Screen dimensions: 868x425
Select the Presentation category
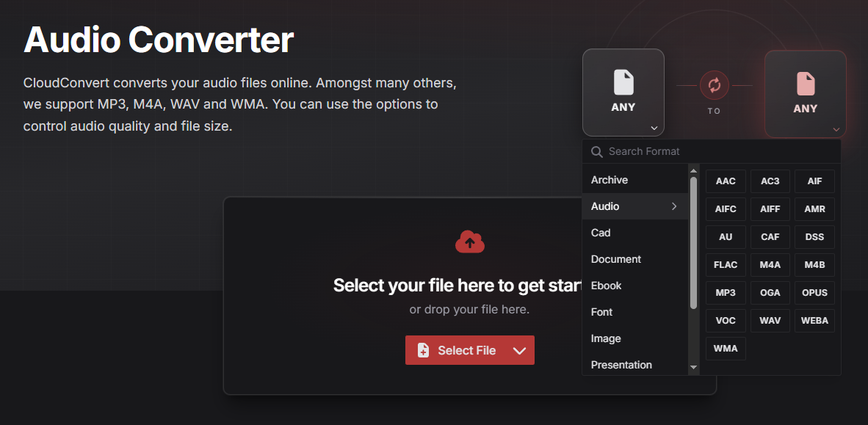(x=635, y=365)
